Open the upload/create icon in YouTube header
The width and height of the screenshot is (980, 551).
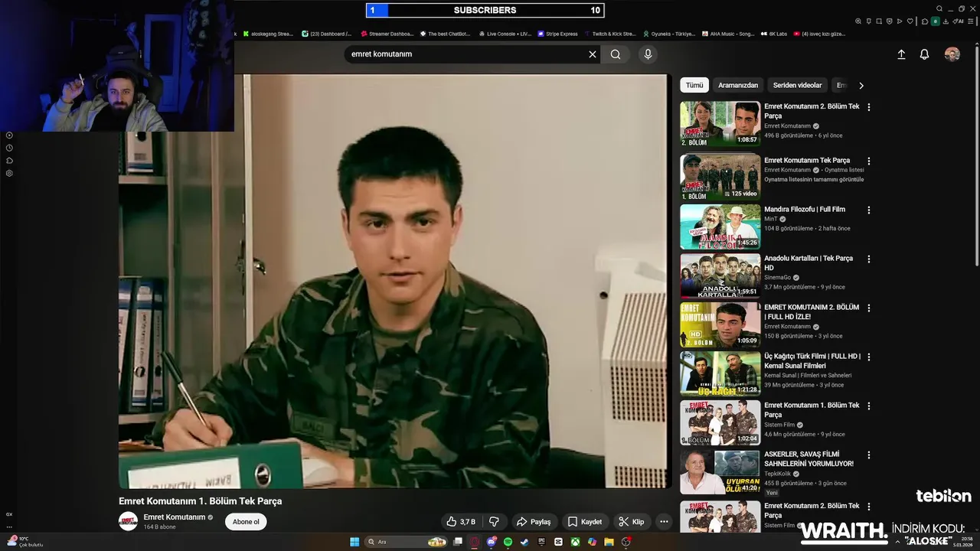(x=901, y=54)
